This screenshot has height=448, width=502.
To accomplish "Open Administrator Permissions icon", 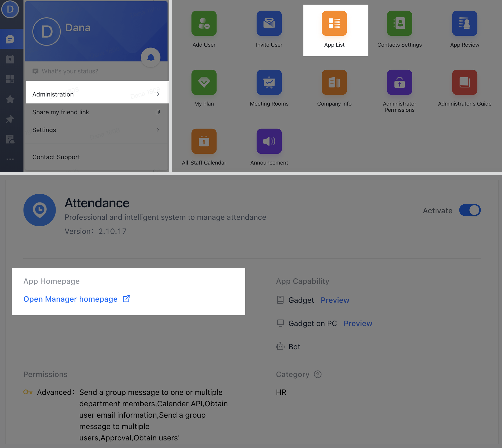I will [x=399, y=82].
